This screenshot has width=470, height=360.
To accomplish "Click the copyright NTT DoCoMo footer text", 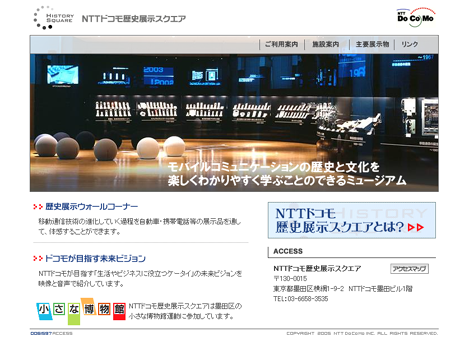I will pyautogui.click(x=362, y=333).
